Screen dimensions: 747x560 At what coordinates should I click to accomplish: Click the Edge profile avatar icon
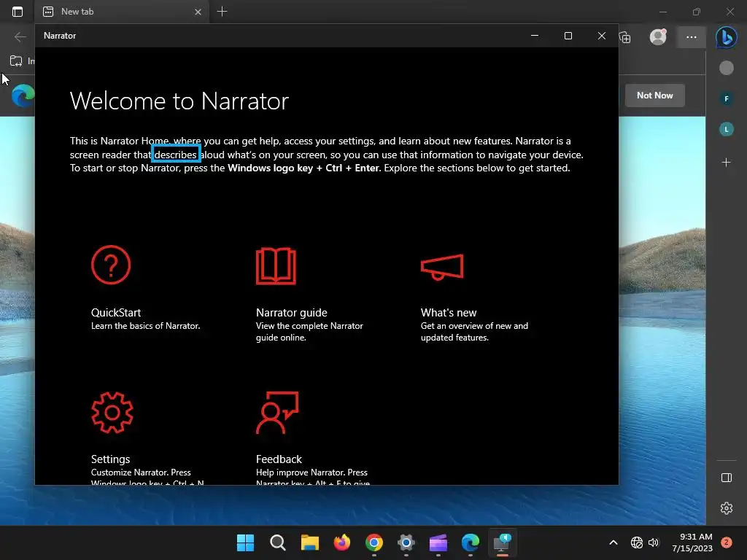click(x=658, y=37)
